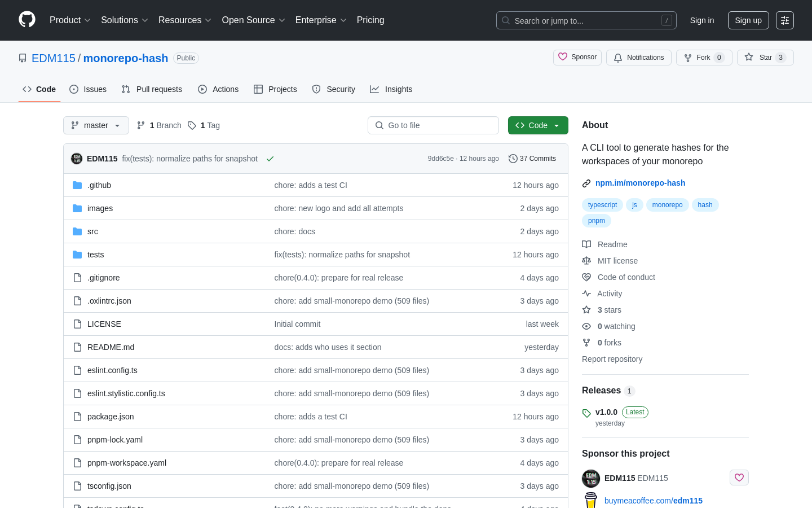Open the EDM115 commit author avatar
The image size is (812, 508).
click(x=77, y=159)
